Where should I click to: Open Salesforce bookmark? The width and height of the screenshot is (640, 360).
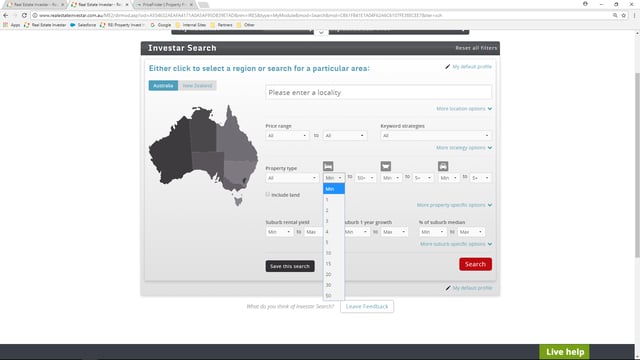[83, 25]
